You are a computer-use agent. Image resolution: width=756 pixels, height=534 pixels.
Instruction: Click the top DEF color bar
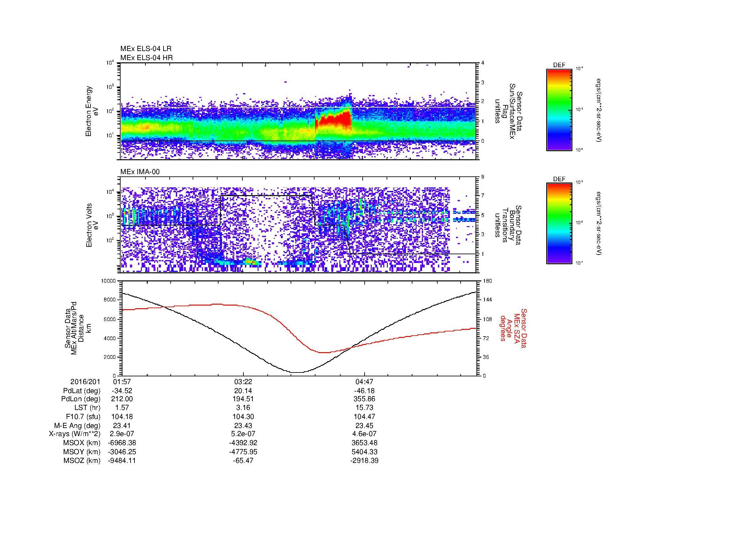pyautogui.click(x=559, y=110)
